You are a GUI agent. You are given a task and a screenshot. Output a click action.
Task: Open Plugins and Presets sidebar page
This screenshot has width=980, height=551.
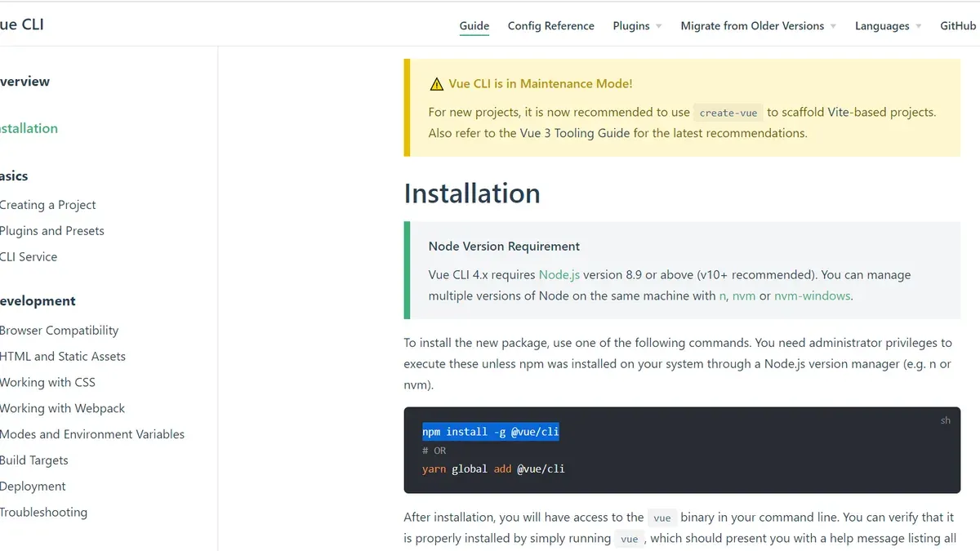point(51,231)
